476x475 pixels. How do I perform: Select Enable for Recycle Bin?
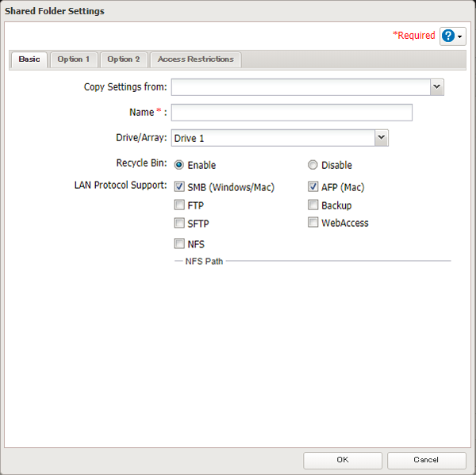pos(179,165)
